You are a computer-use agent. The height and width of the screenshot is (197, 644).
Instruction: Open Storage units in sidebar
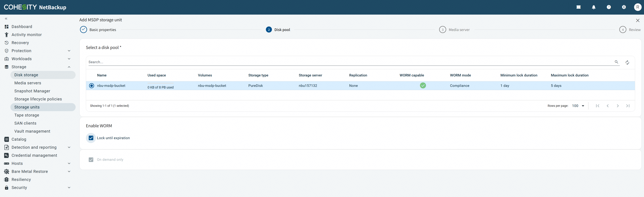(43, 107)
